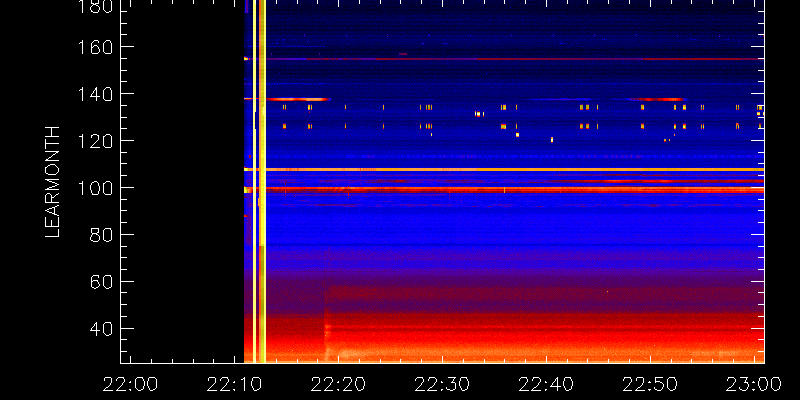800x400 pixels.
Task: Click the 22:40 time axis label
Action: 546,384
